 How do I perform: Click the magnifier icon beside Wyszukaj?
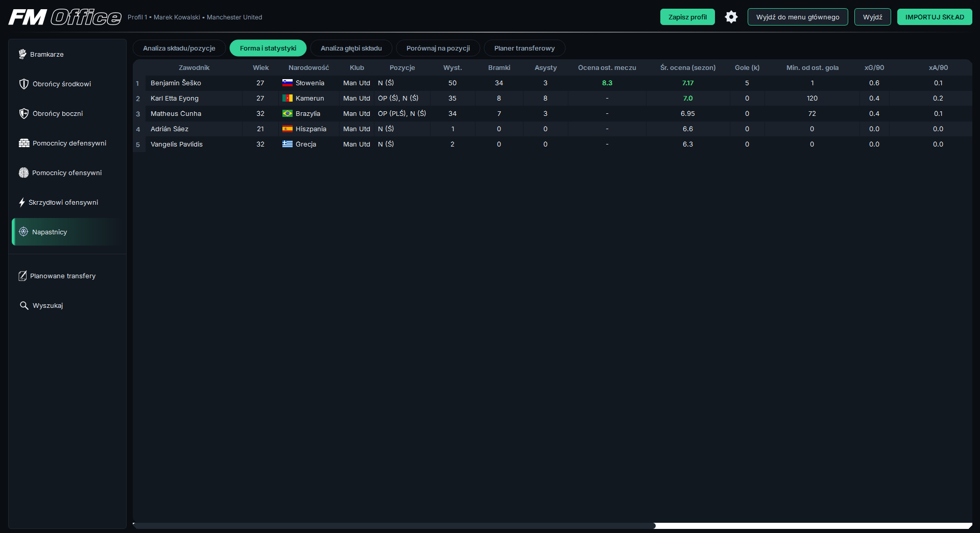point(24,305)
